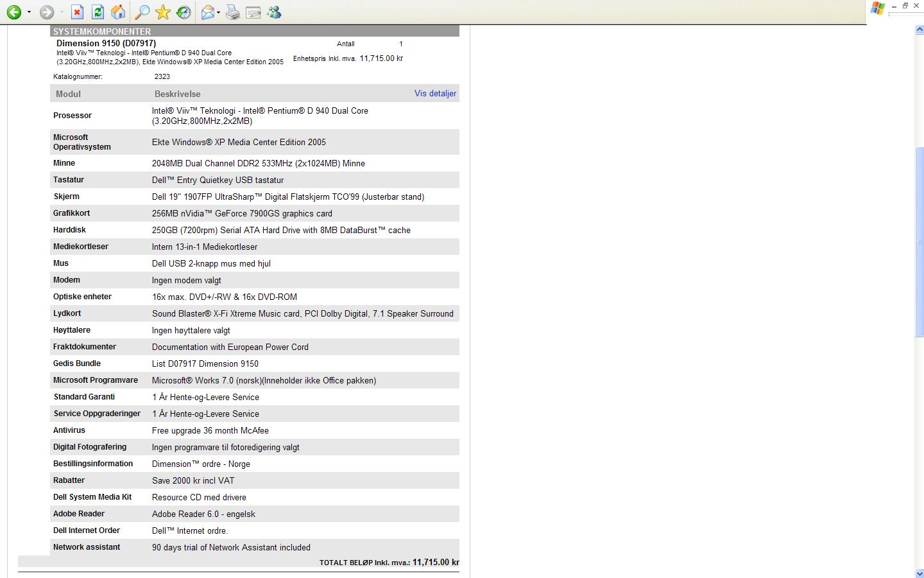Viewport: 924px width, 578px height.
Task: Select the Mediekortleser row label
Action: tap(81, 247)
